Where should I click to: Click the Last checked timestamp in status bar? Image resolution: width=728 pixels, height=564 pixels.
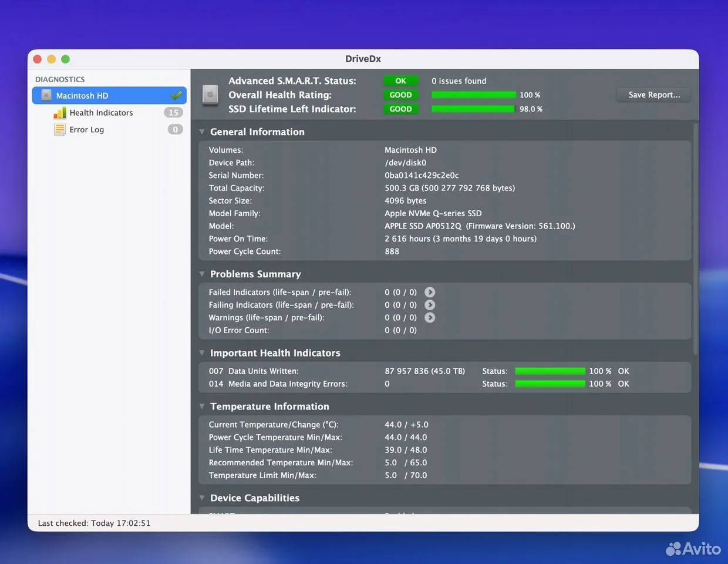coord(94,523)
